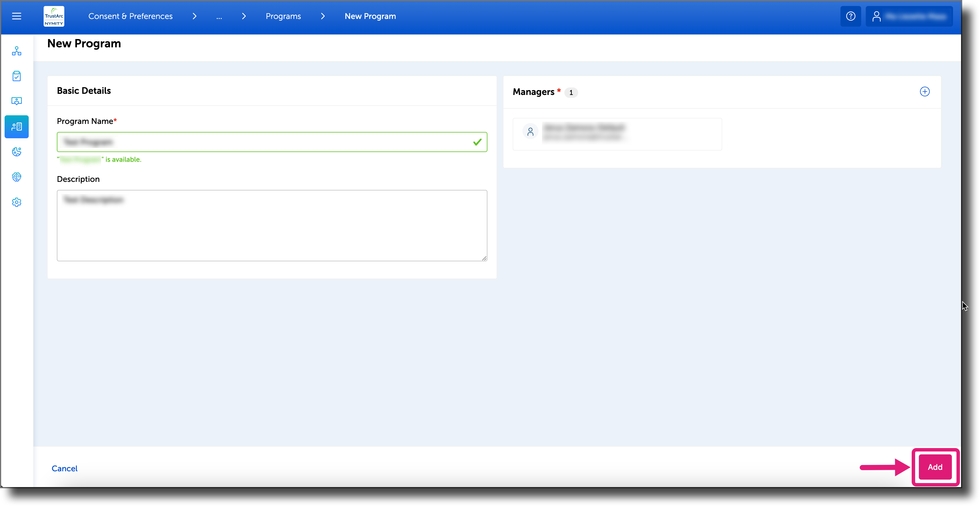Open the user account menu
This screenshot has height=506, width=980.
(909, 16)
